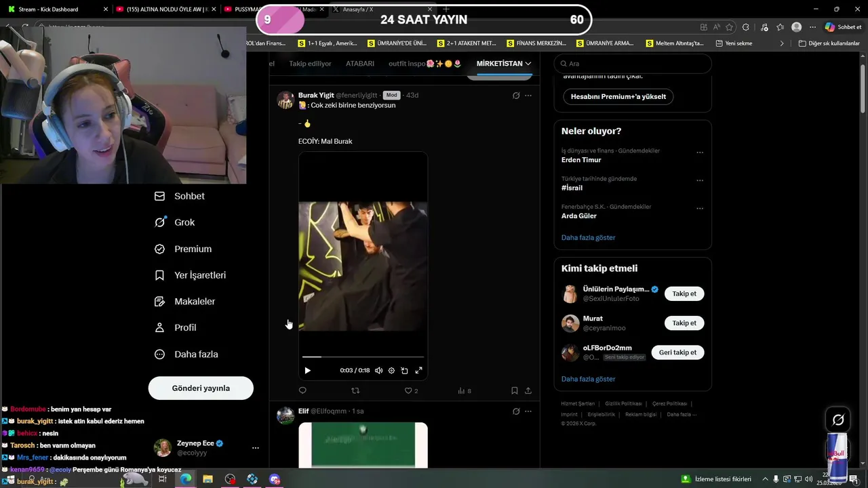Viewport: 868px width, 488px height.
Task: Open File Explorer from taskbar
Action: (208, 479)
